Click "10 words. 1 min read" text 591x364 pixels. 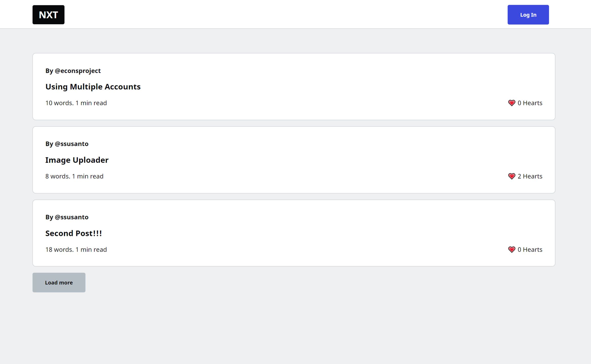76,103
